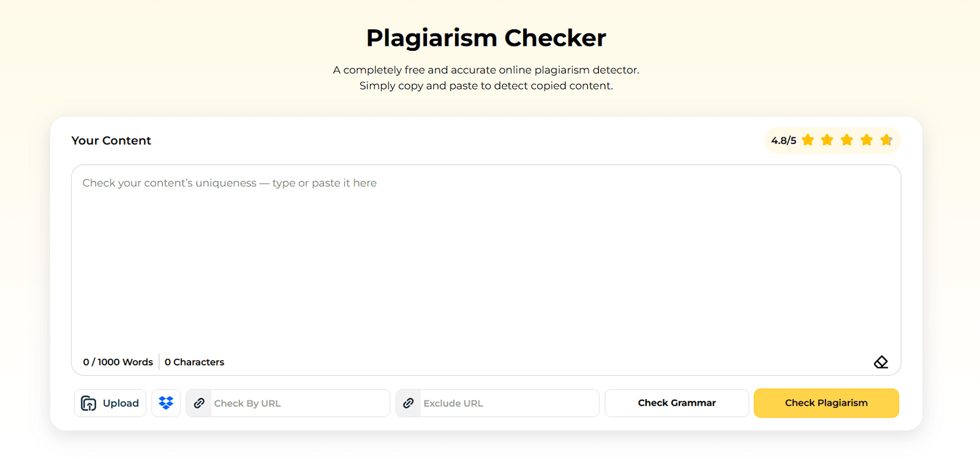Click the Check By URL input field

pos(288,403)
